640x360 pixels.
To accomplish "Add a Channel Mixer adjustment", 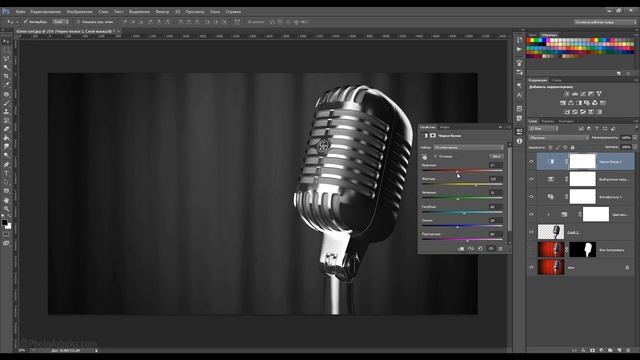I will (595, 103).
